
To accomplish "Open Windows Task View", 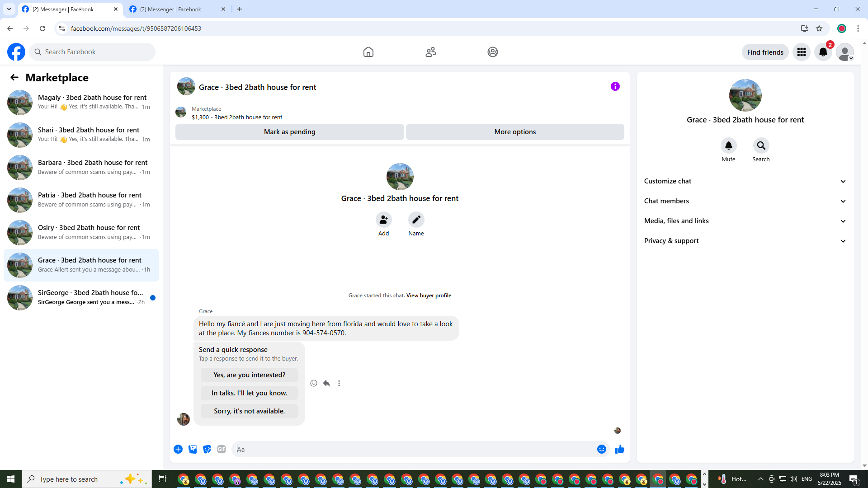I will tap(163, 479).
